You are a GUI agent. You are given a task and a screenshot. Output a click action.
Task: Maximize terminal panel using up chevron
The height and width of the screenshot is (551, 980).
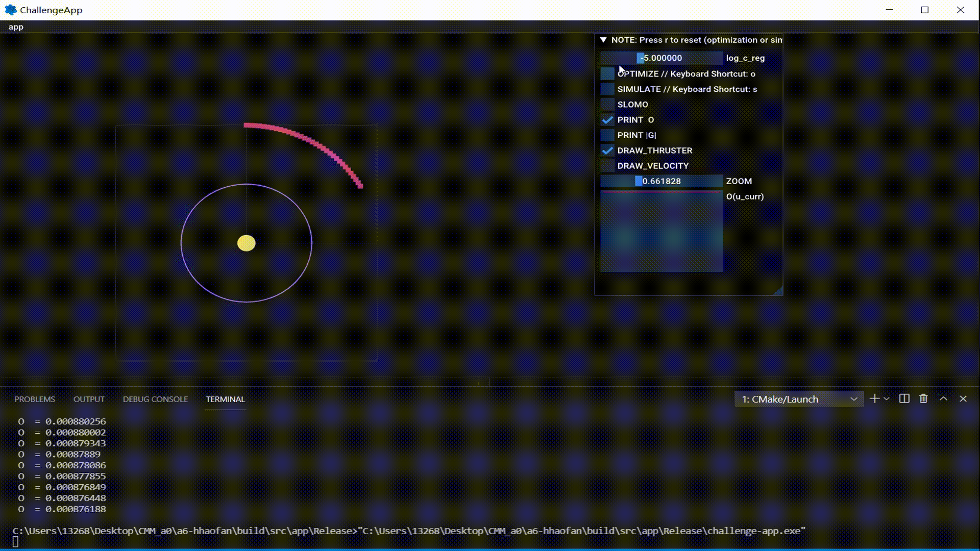943,399
